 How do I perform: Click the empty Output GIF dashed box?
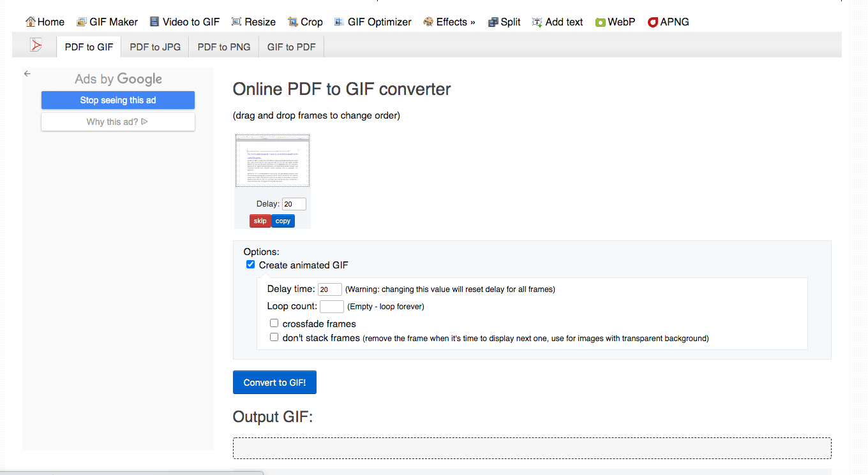coord(532,448)
